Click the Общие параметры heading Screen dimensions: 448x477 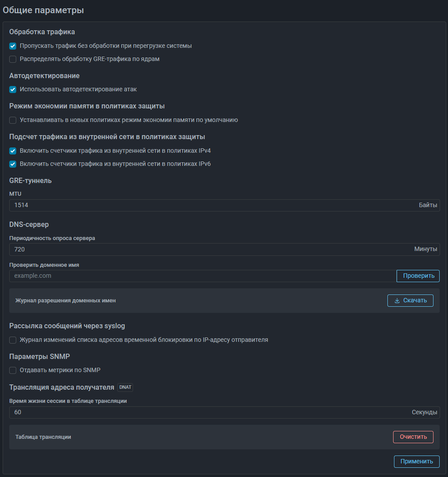43,10
